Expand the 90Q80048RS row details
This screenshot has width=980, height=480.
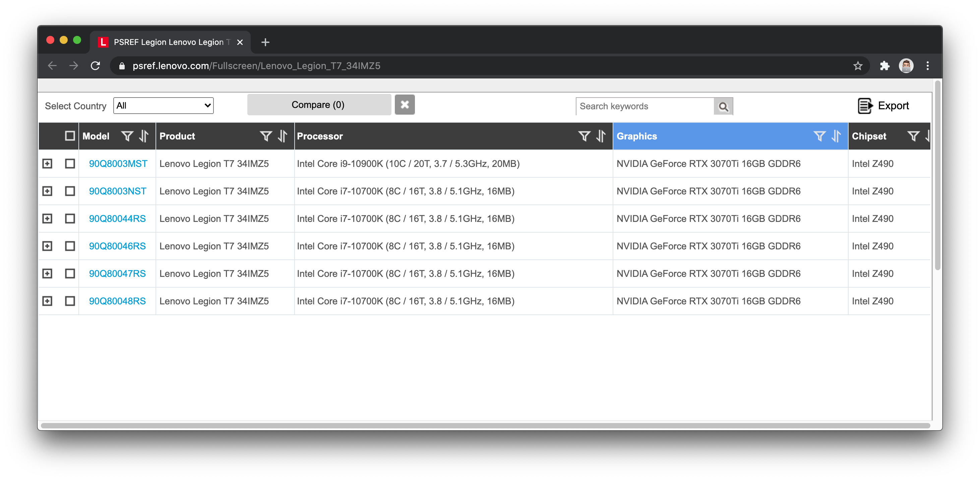(x=47, y=301)
